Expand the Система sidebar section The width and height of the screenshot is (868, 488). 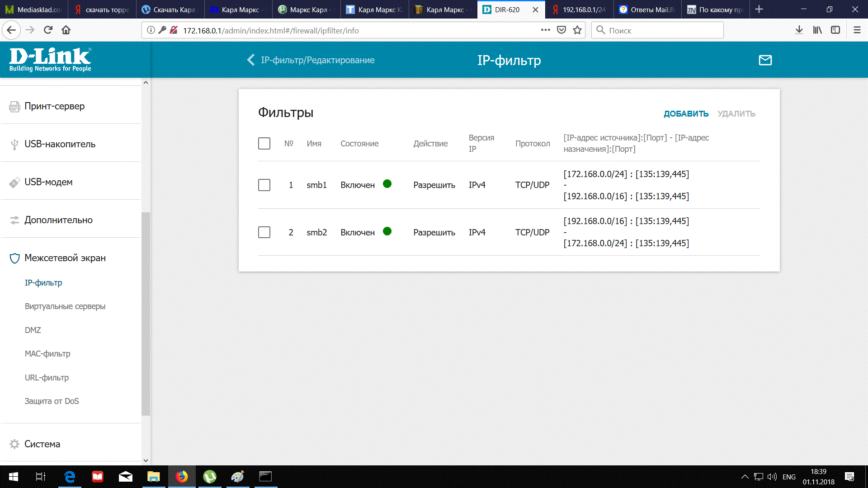click(x=42, y=444)
